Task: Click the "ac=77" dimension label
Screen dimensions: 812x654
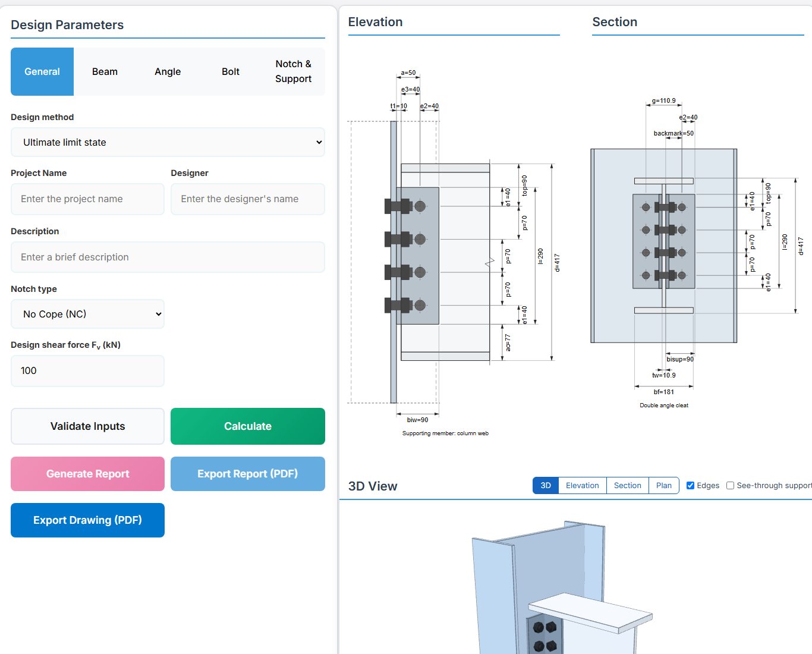Action: point(508,342)
